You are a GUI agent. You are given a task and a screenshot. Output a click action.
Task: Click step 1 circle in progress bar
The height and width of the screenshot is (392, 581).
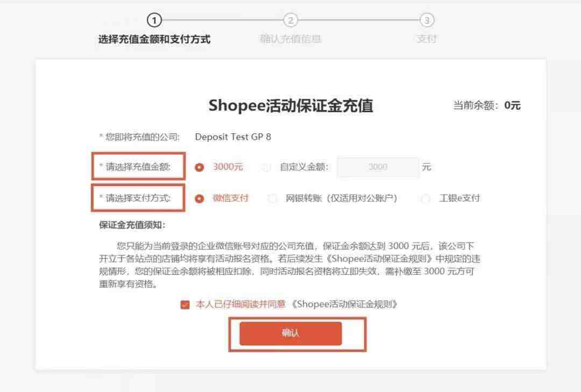pyautogui.click(x=154, y=20)
